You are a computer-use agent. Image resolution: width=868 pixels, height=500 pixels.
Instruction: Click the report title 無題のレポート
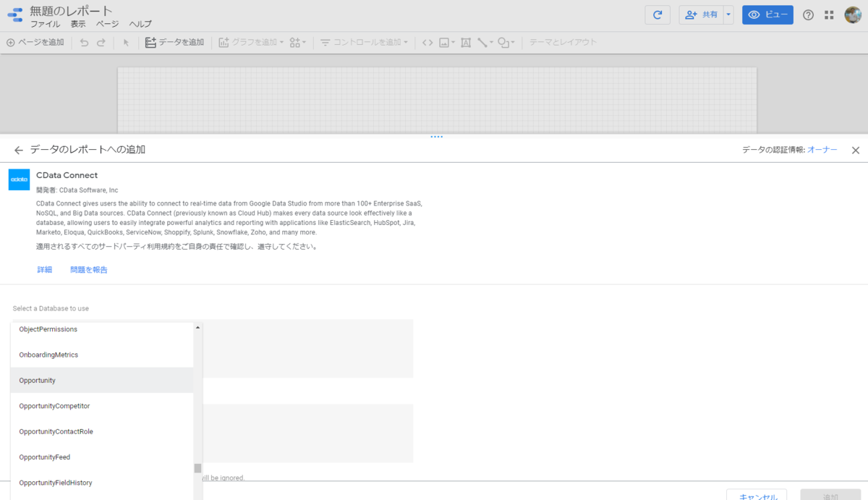point(72,10)
